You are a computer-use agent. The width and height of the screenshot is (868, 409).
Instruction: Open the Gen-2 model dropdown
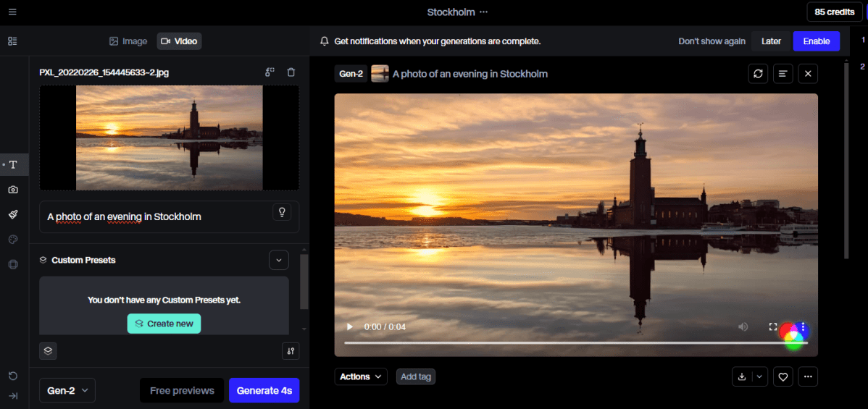[67, 390]
